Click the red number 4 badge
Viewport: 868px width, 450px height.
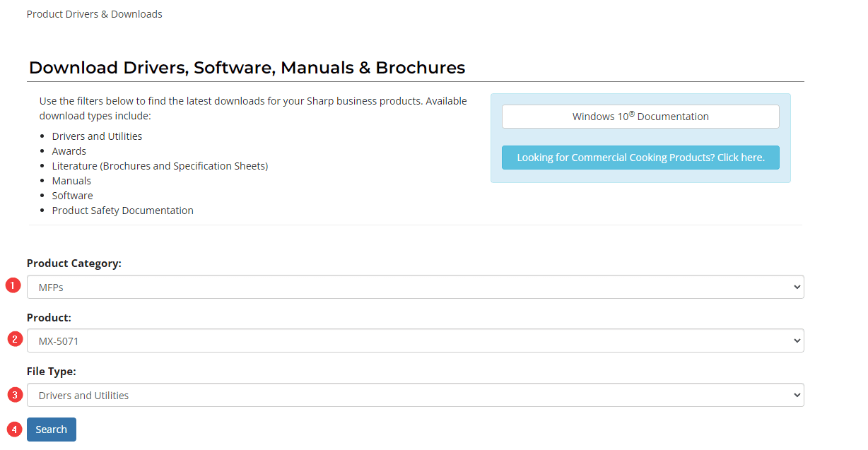coord(14,429)
